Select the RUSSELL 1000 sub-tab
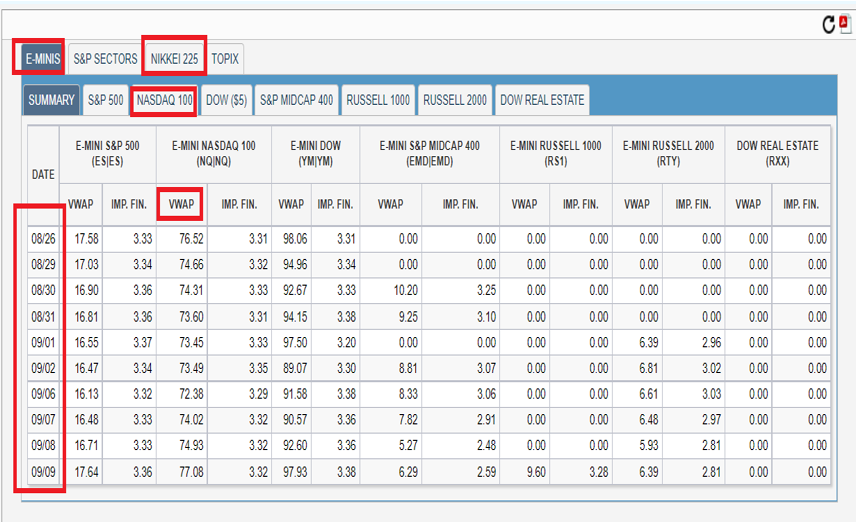Viewport: 861px width, 524px height. point(378,100)
